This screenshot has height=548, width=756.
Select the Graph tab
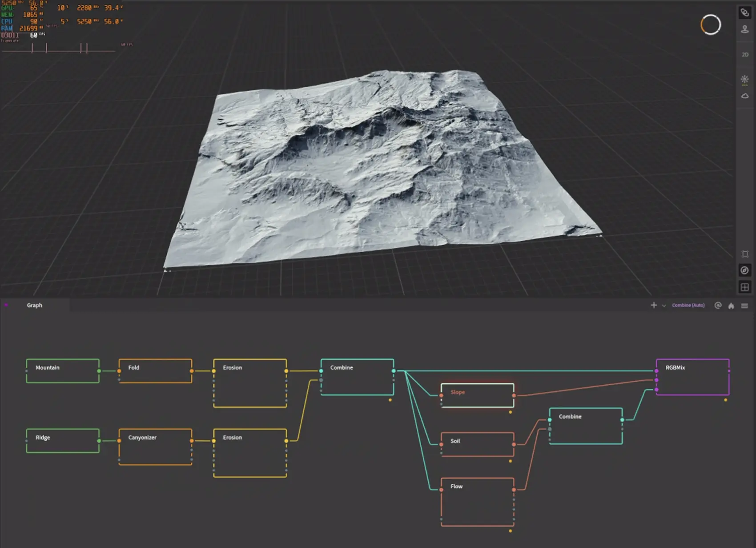click(35, 305)
